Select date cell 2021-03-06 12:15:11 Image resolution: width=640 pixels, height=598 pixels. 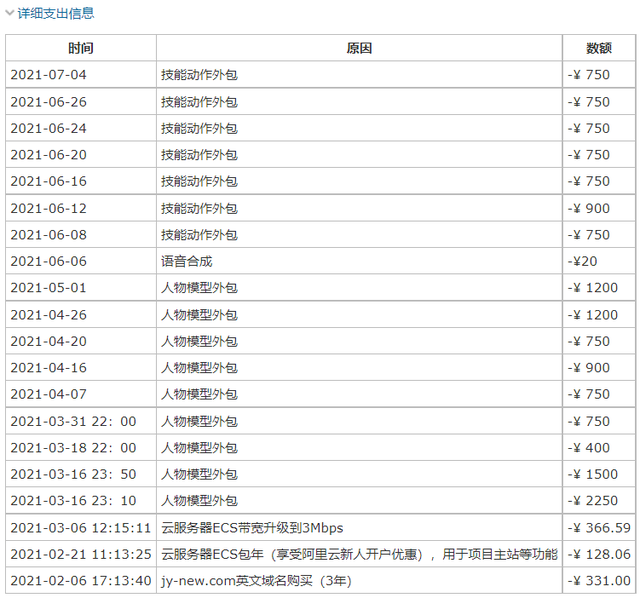[x=81, y=528]
